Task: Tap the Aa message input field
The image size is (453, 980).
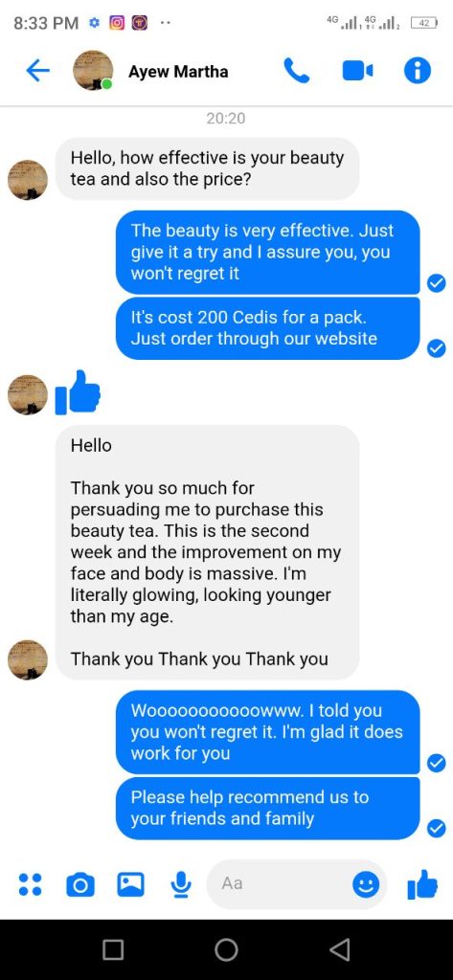Action: (297, 884)
